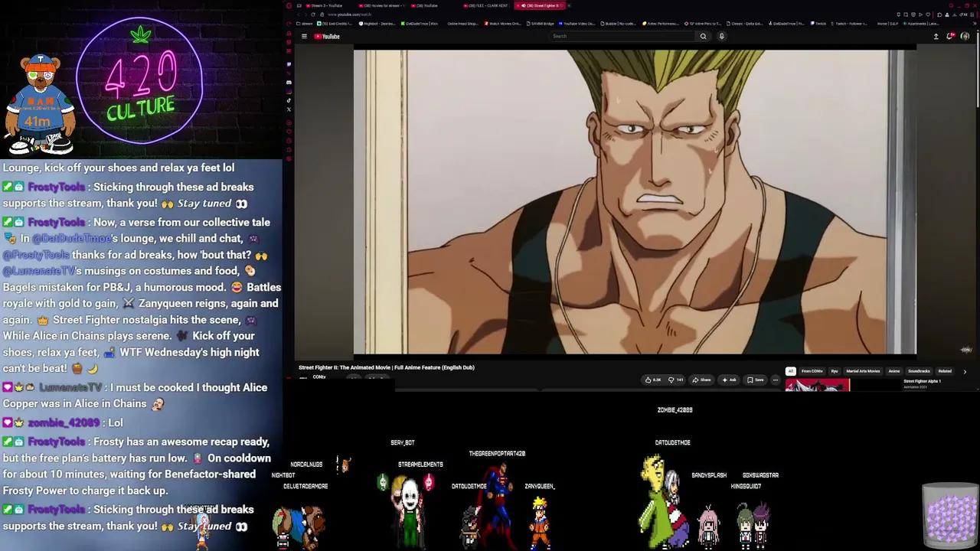Select the 'Anime' filter chip
Screen dimensions: 980x551
[894, 371]
